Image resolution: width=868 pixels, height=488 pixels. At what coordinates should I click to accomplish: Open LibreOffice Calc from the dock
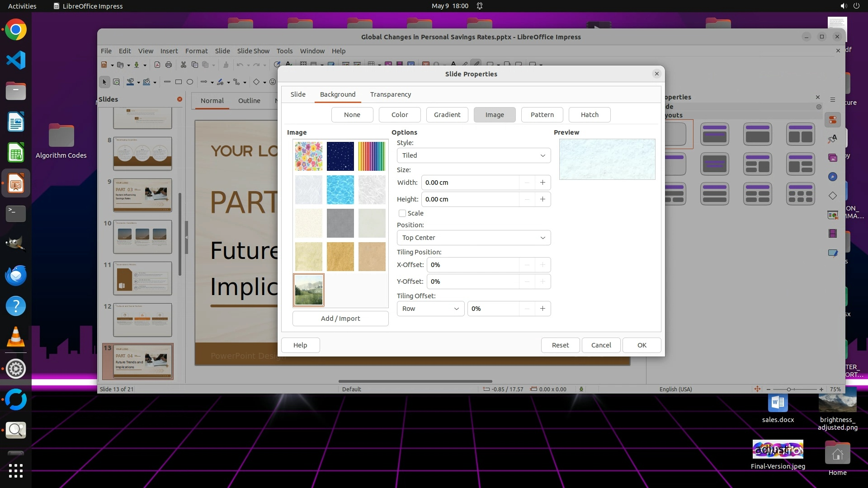click(16, 153)
